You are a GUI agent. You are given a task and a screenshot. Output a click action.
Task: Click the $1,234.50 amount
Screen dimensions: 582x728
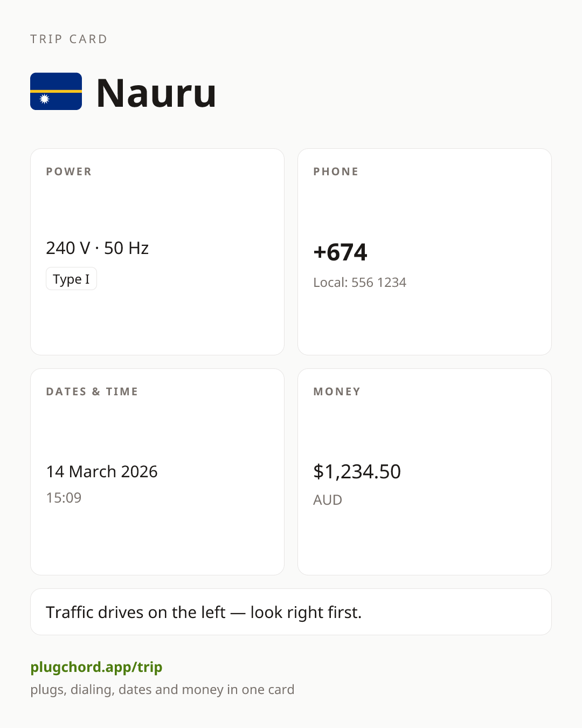[x=357, y=472]
